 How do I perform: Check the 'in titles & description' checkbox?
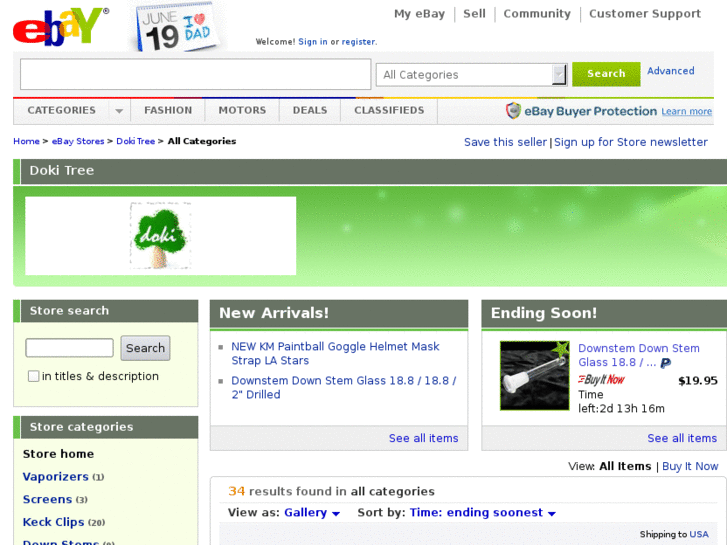[33, 376]
